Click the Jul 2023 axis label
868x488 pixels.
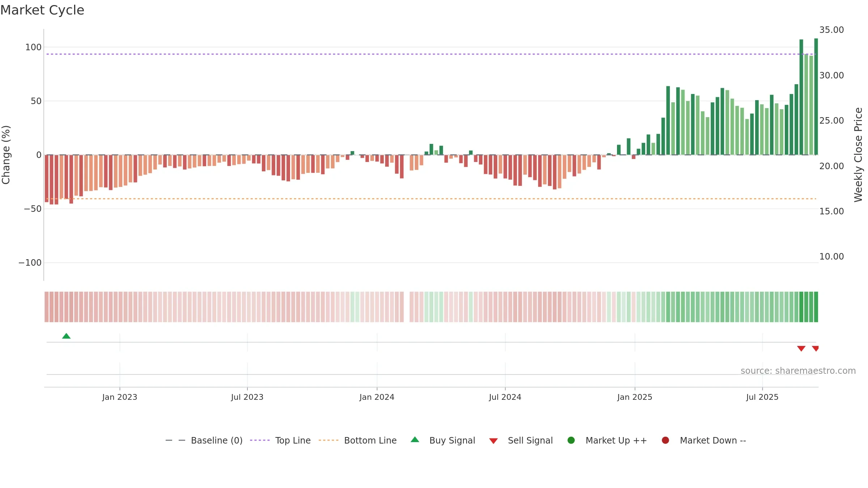point(247,397)
